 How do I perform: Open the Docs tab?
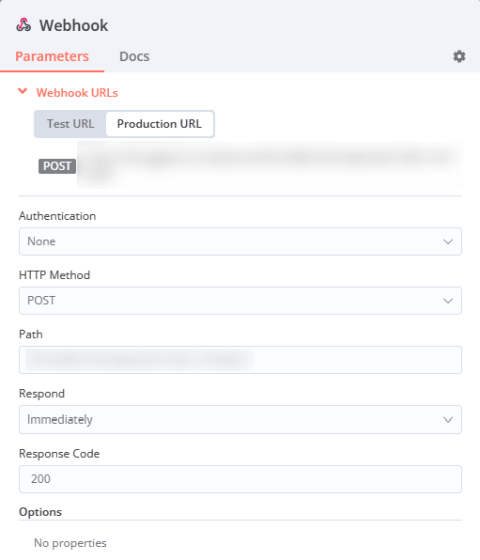(134, 56)
